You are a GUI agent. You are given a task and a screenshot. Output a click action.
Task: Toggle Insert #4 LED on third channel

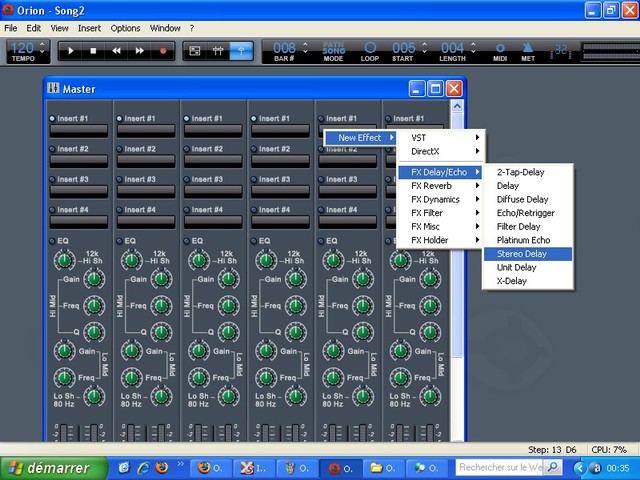pyautogui.click(x=187, y=210)
